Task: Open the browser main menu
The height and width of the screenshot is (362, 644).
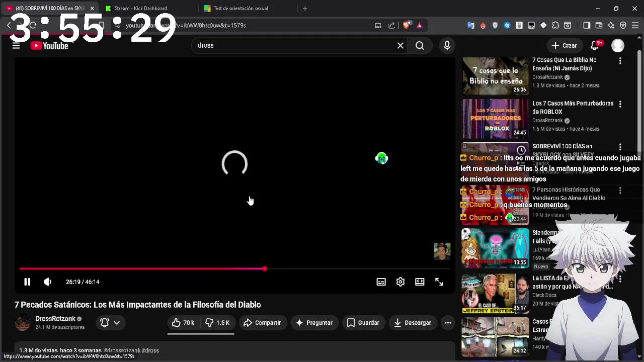Action: click(x=635, y=25)
